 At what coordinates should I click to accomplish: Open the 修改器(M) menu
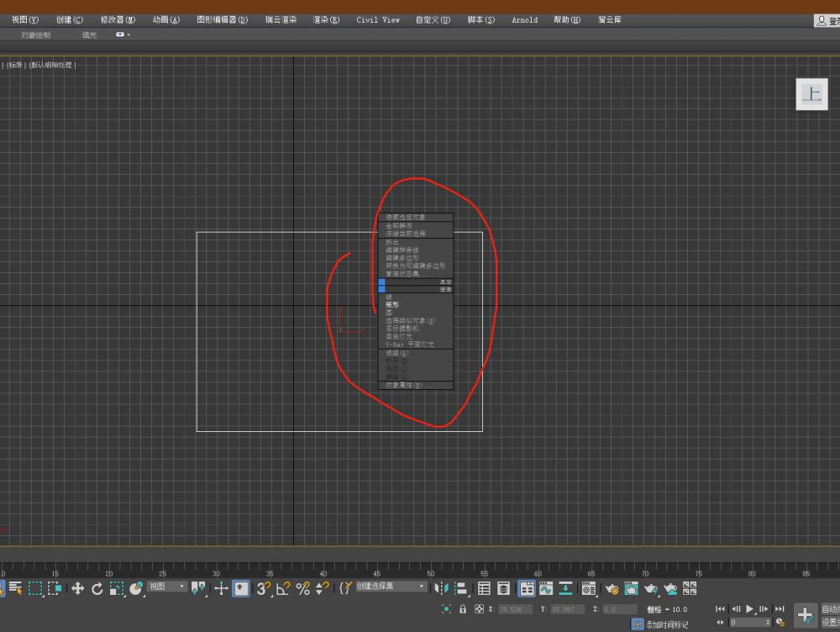[118, 20]
